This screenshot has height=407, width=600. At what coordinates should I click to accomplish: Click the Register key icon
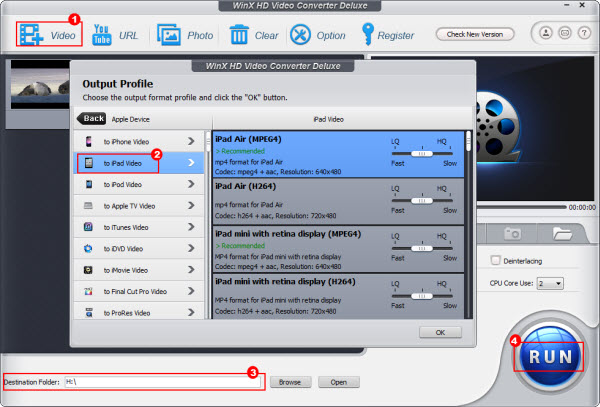(x=366, y=35)
